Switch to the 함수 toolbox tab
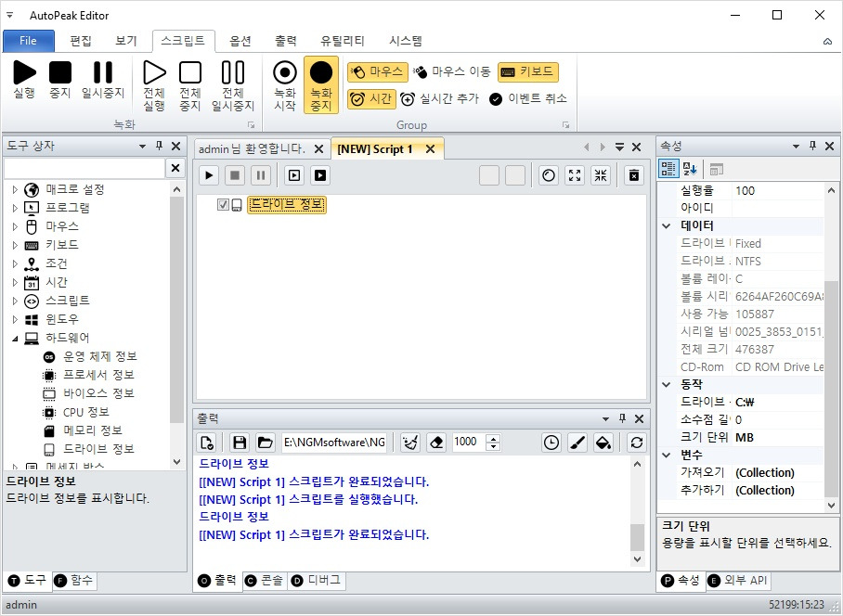 [x=74, y=581]
